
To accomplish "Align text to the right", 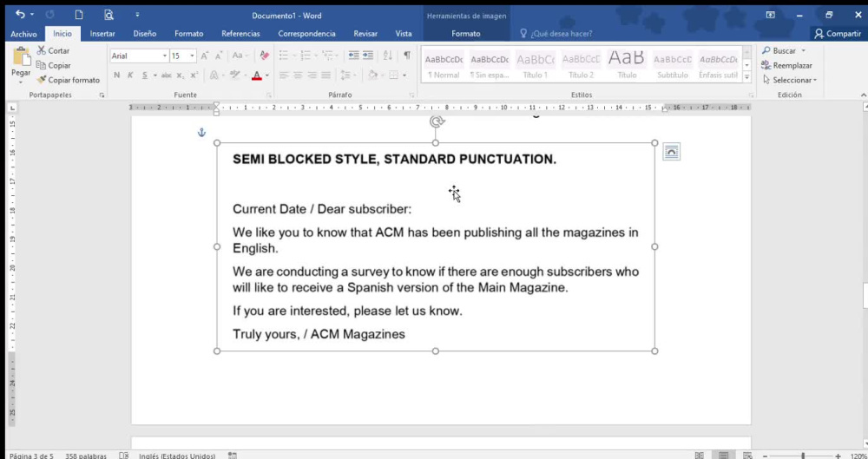I will point(312,75).
